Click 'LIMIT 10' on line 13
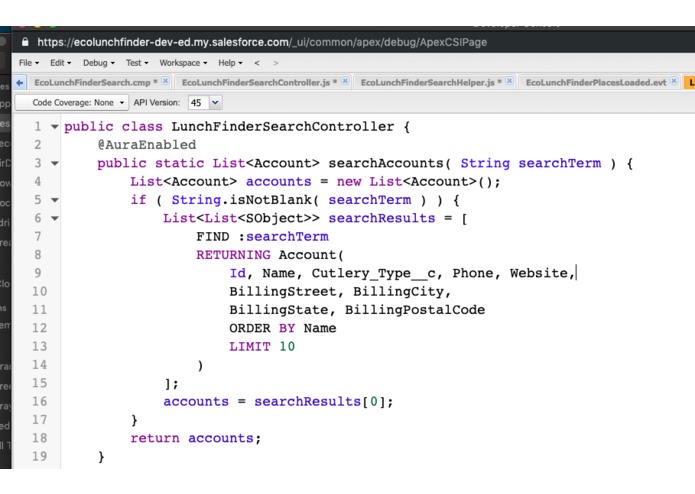Viewport: 695px width, 494px height. point(262,347)
